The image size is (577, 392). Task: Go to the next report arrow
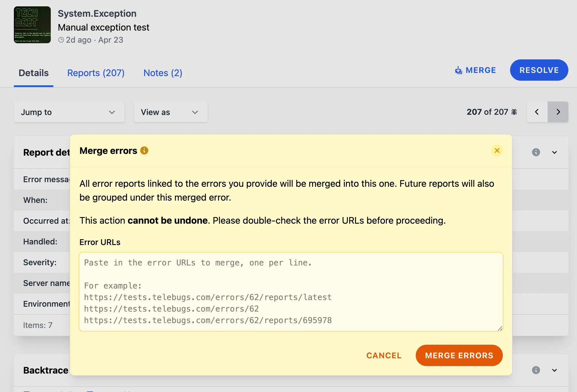(x=558, y=112)
